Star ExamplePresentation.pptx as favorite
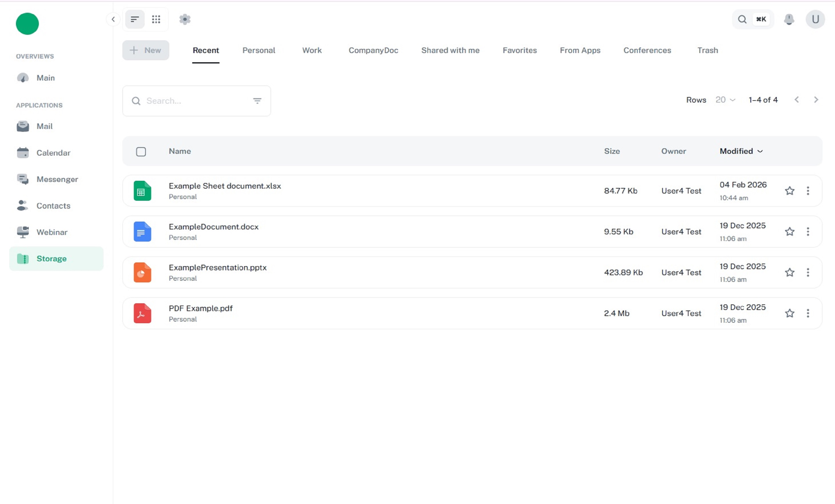This screenshot has height=504, width=835. tap(789, 273)
